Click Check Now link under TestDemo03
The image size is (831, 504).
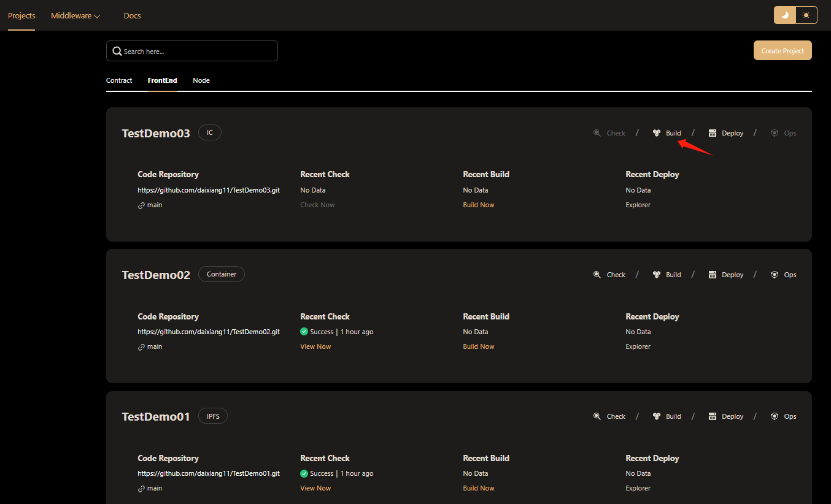tap(317, 205)
